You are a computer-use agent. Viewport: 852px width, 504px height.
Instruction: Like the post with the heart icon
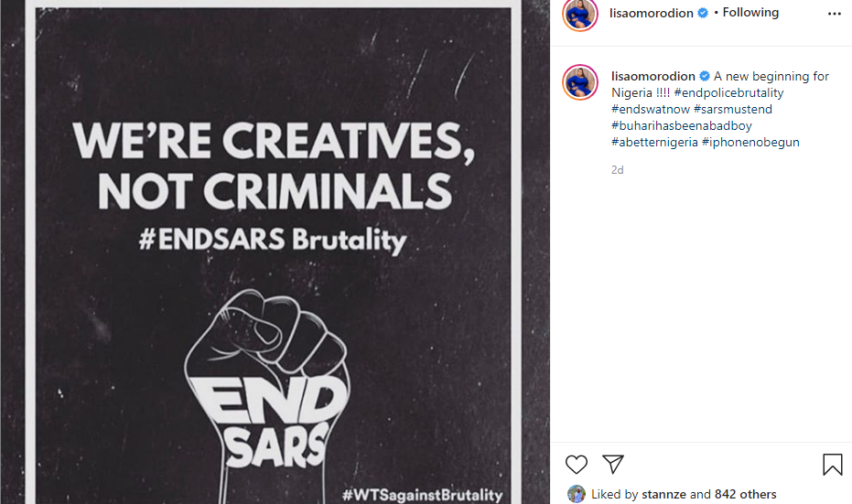click(577, 465)
